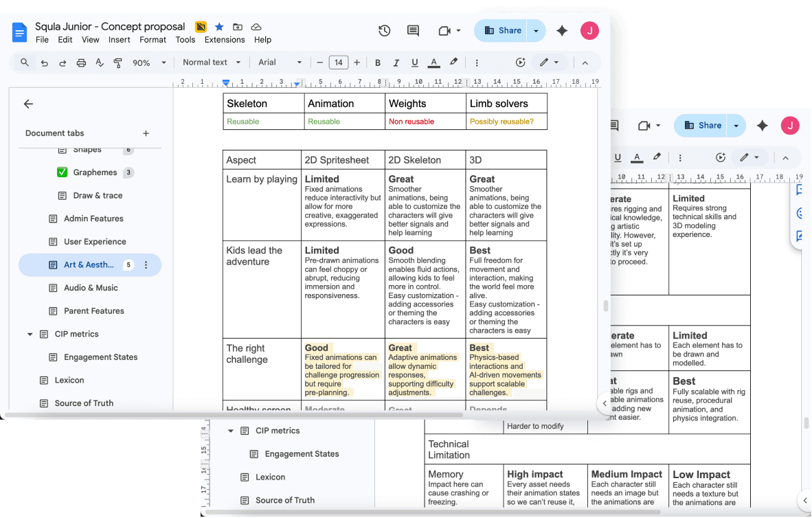This screenshot has width=812, height=518.
Task: Open Google Docs home icon in front window
Action: coord(19,33)
